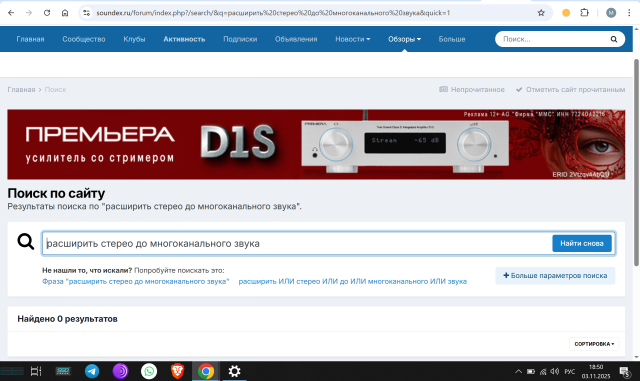Screen dimensions: 640x381
Task: Open Chrome three-dot menu
Action: click(629, 13)
